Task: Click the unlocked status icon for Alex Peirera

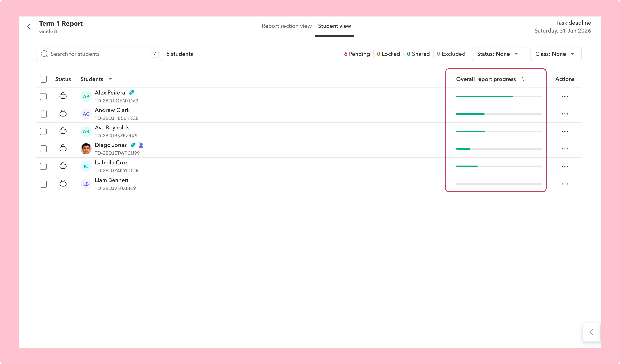Action: (x=63, y=96)
